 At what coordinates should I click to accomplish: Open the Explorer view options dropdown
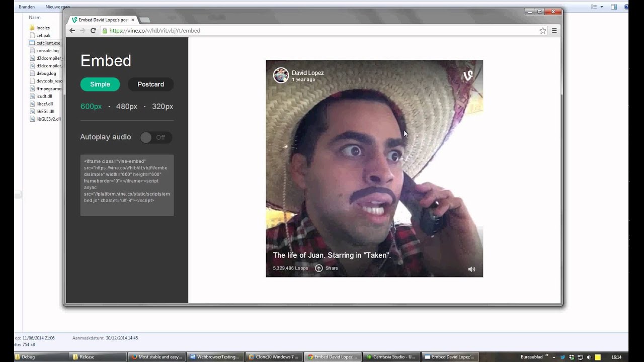pyautogui.click(x=602, y=7)
